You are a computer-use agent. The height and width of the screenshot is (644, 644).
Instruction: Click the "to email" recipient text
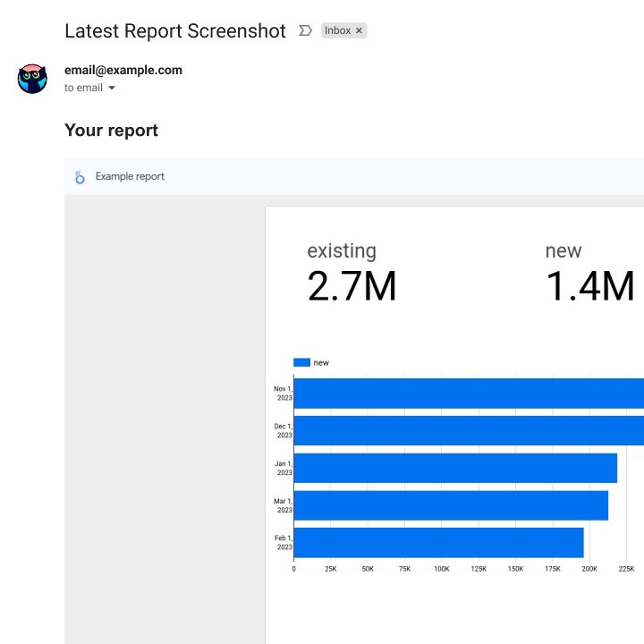[83, 89]
